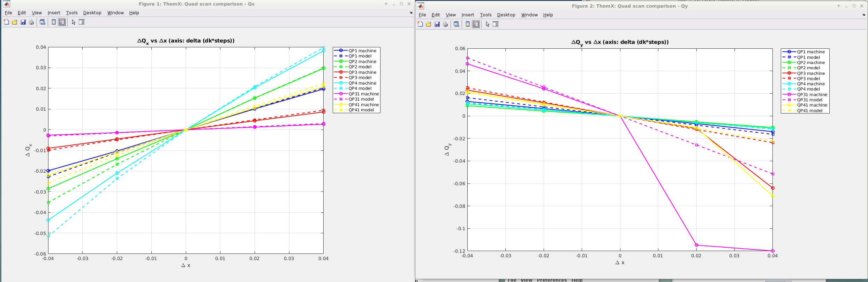Click QP31 machine legend entry in Qy plot
The width and height of the screenshot is (868, 282).
click(812, 95)
